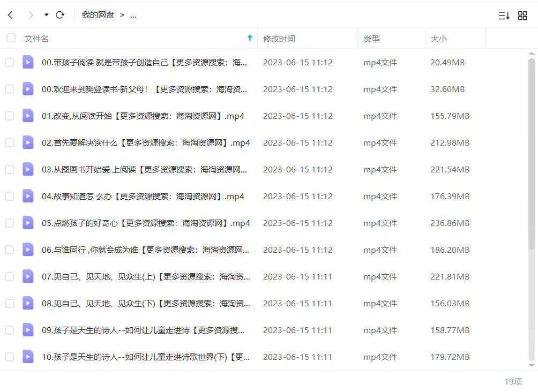Viewport: 538px width, 392px height.
Task: Check the box for 00.带孩子阅读 file
Action: coord(9,63)
